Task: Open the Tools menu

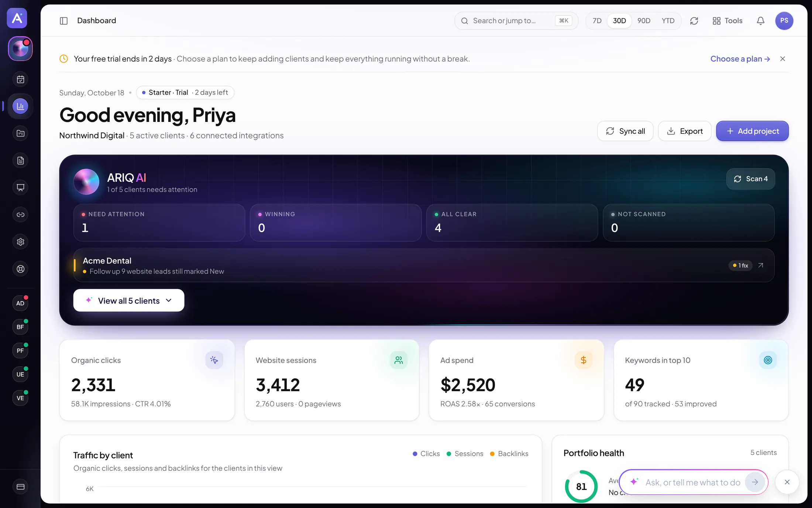Action: click(x=727, y=21)
